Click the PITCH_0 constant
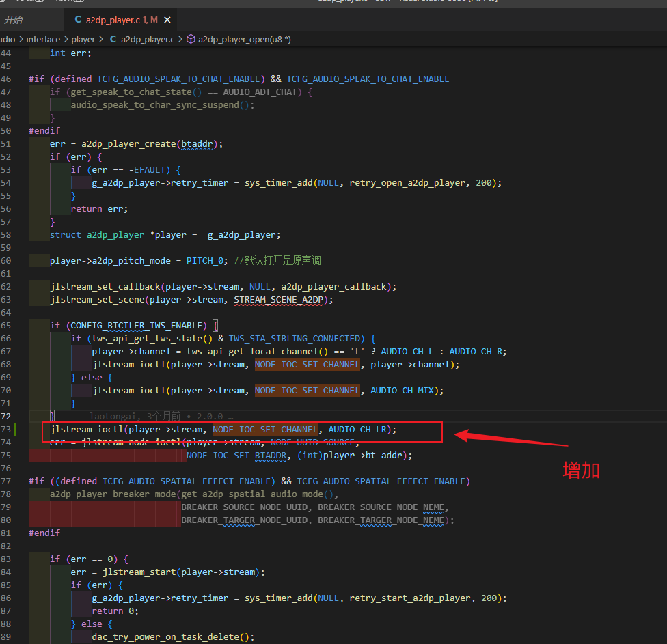Viewport: 667px width, 644px height. [204, 261]
